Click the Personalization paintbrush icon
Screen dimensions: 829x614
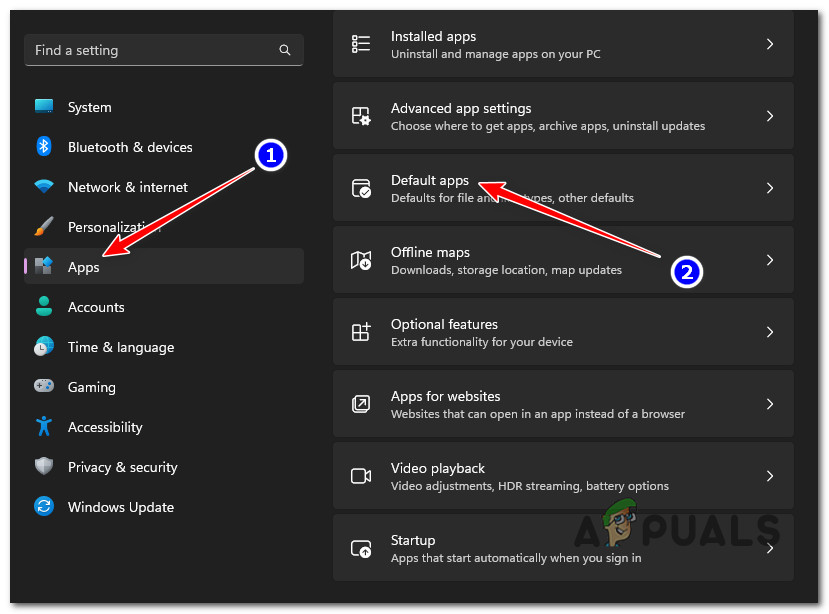[44, 226]
